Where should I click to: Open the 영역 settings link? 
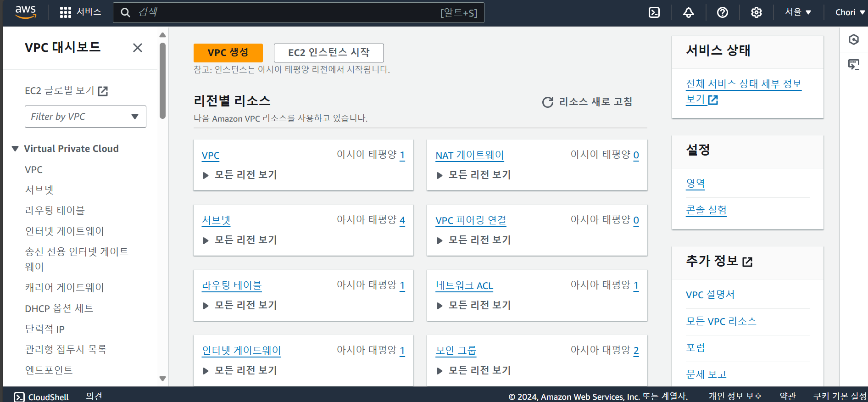[696, 184]
